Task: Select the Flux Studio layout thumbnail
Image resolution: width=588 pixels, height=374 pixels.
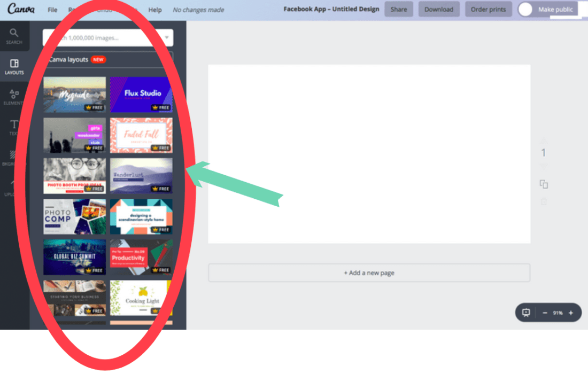Action: [141, 95]
